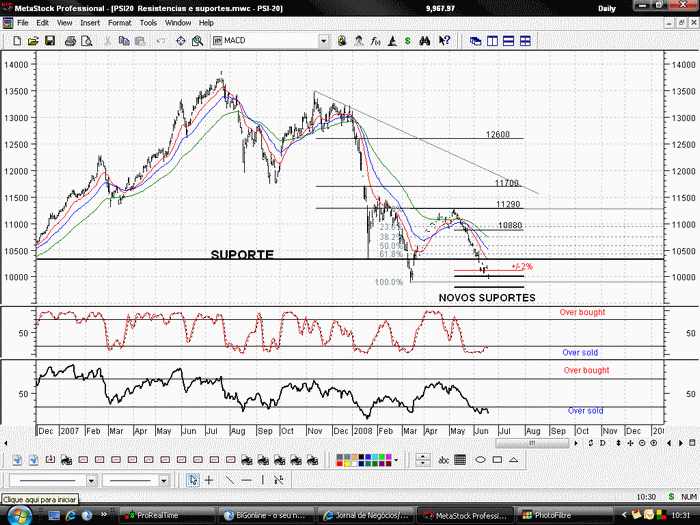700x525 pixels.
Task: Open the Format menu
Action: 120,23
